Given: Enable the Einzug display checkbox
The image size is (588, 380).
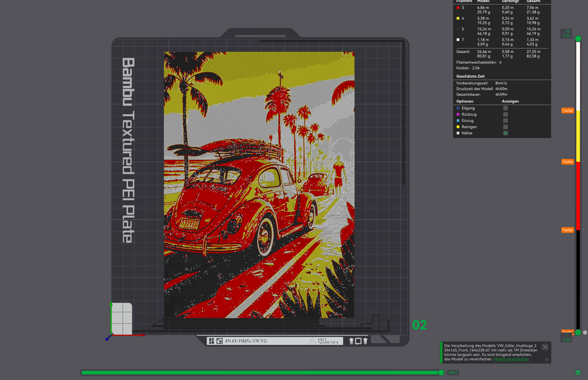Looking at the screenshot, I should [x=505, y=121].
